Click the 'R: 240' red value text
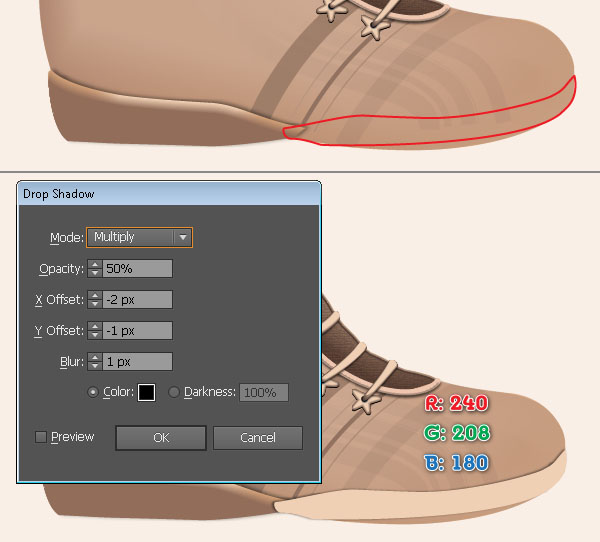Viewport: 600px width, 542px height. 457,403
